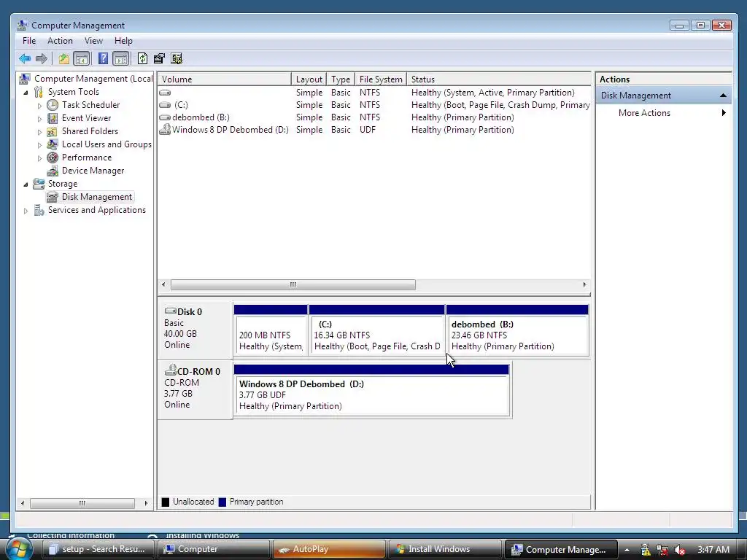
Task: Select the unnamed System volume row icon
Action: tap(165, 93)
